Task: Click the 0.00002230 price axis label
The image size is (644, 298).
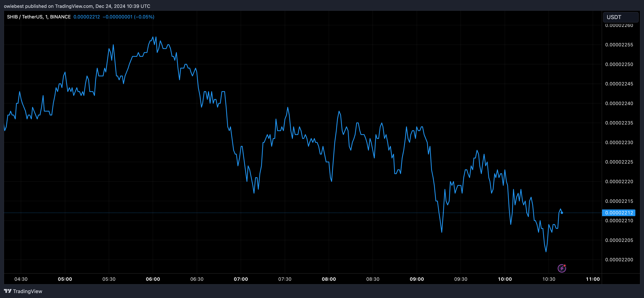Action: click(619, 143)
